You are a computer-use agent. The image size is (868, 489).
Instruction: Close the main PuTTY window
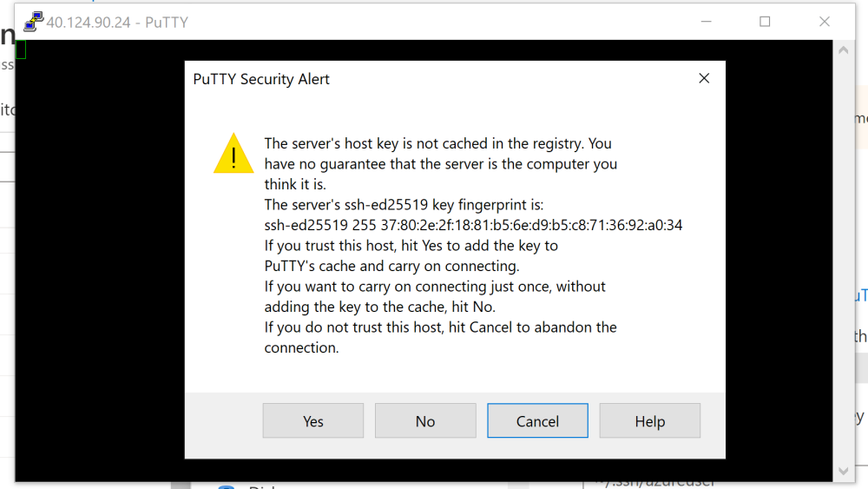click(x=825, y=22)
